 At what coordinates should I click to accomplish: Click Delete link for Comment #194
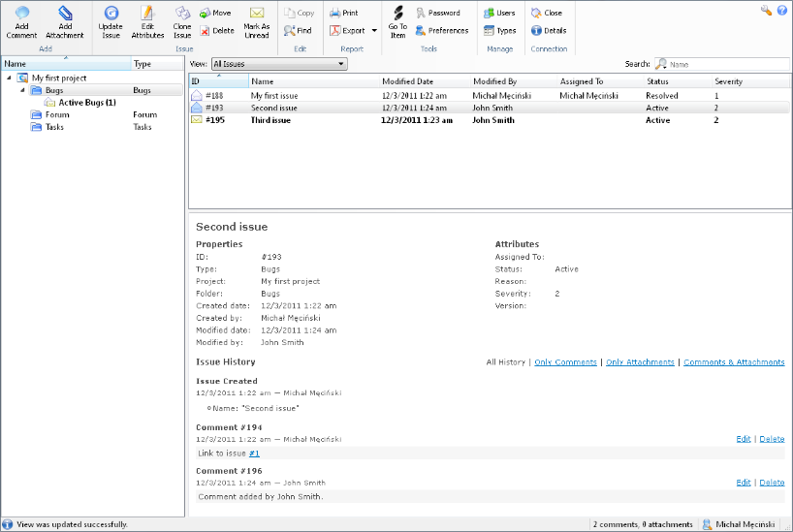click(772, 439)
